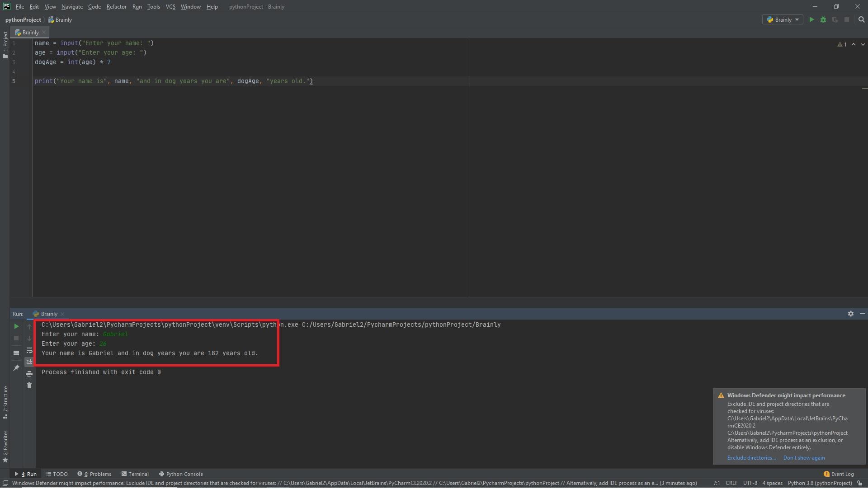Viewport: 868px width, 489px height.
Task: Open Run panel settings gear icon
Action: tap(850, 314)
